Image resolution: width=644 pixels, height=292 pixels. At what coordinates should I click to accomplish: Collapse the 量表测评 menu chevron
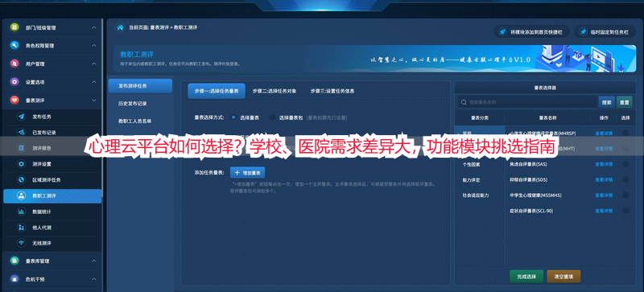coord(94,100)
